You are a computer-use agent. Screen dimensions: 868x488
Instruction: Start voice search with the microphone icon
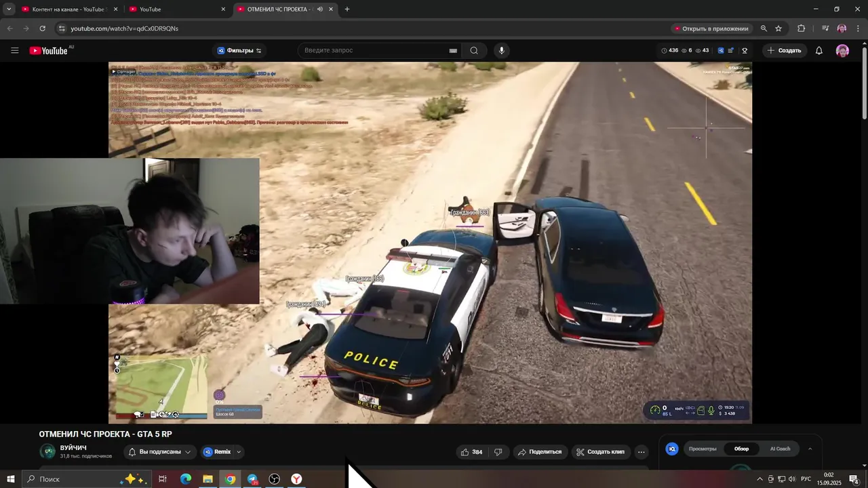pyautogui.click(x=502, y=50)
